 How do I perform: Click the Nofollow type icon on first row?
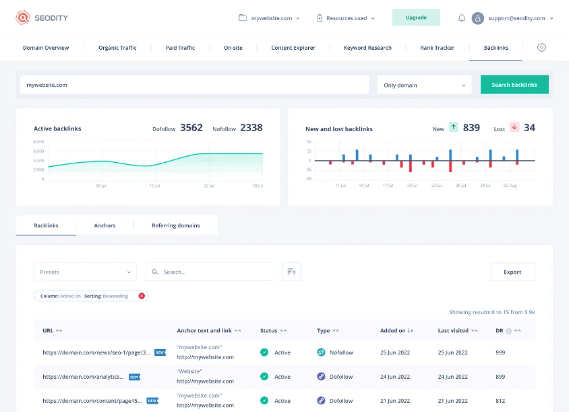pos(321,352)
